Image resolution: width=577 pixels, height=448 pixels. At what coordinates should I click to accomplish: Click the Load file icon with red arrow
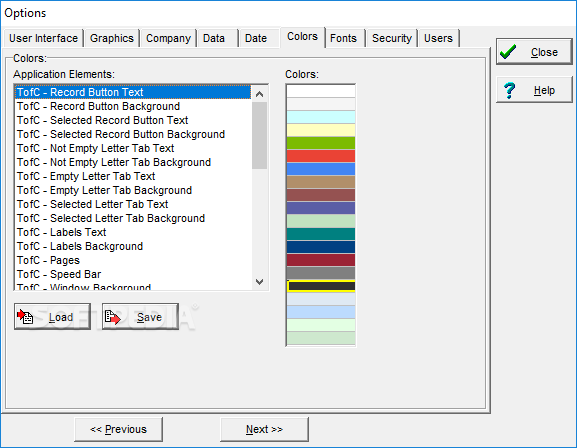[x=25, y=317]
